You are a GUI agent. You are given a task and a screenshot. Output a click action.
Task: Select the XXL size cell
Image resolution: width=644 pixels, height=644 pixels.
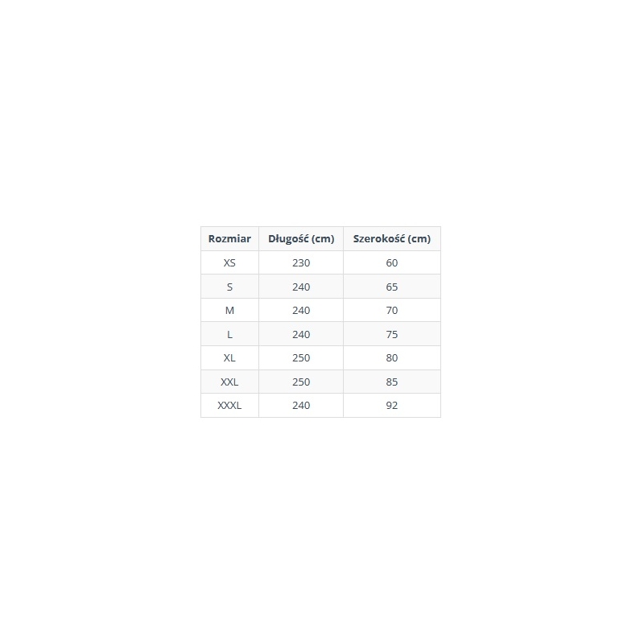pos(229,382)
